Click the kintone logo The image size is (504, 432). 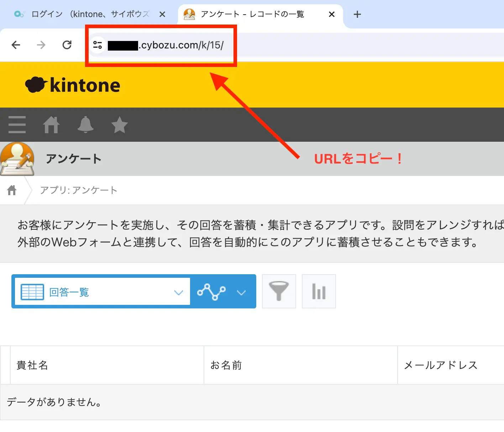[73, 85]
